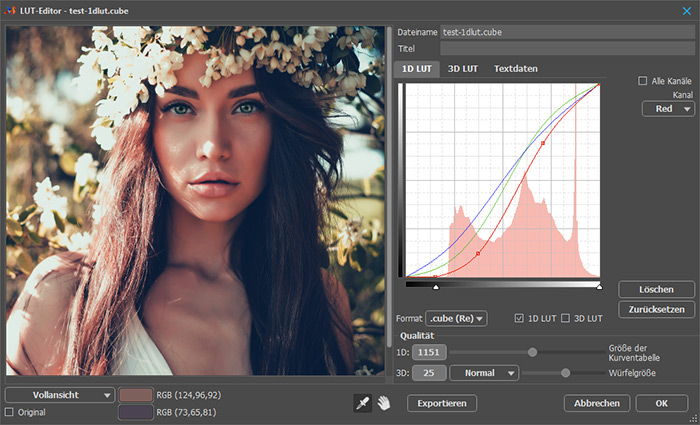Screen dimensions: 700x425
Task: Click the white point triangle marker below curve
Action: pos(599,287)
